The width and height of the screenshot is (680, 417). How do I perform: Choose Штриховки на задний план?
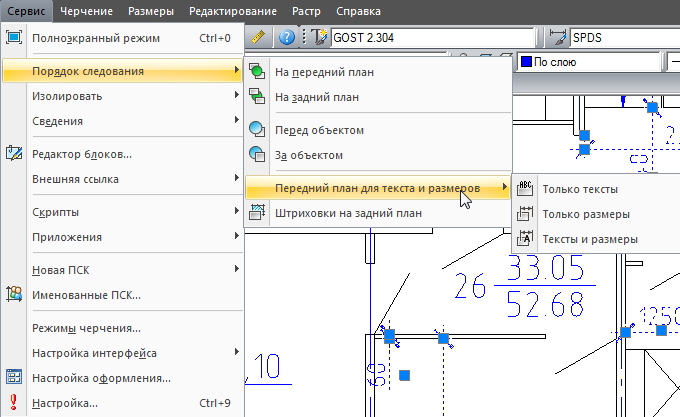[378, 213]
